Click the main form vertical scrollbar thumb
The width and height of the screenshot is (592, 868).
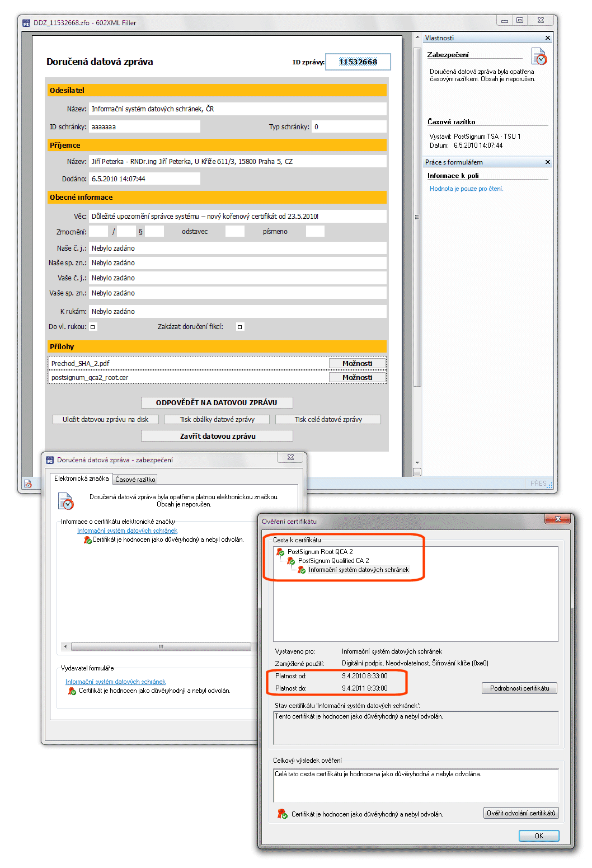click(417, 217)
